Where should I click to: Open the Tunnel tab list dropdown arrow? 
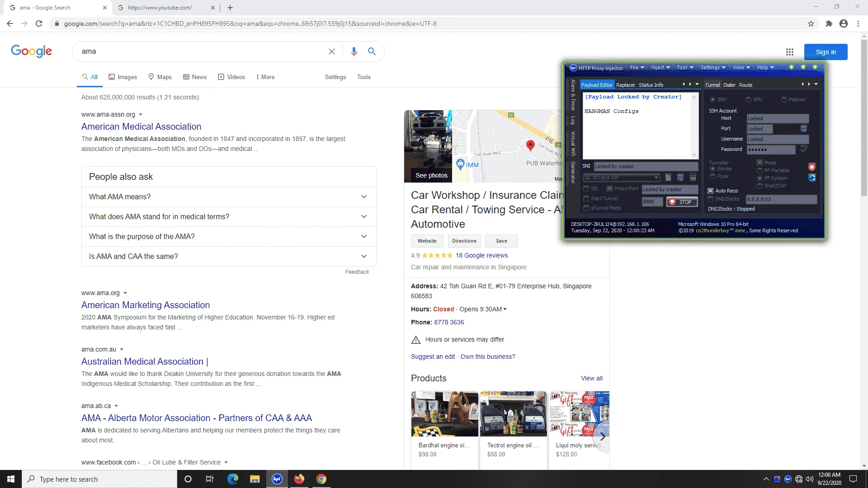pos(816,84)
